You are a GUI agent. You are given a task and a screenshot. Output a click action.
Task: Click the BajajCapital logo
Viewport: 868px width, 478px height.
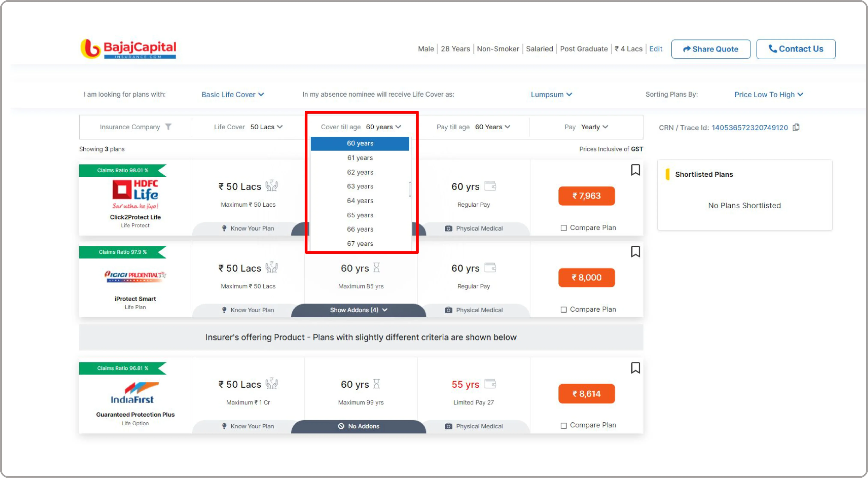coord(128,49)
